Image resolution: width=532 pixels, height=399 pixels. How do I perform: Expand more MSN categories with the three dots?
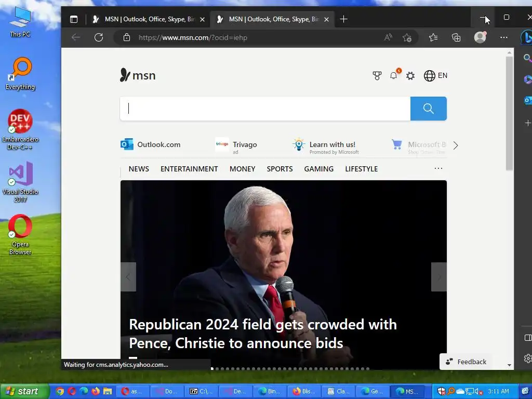[438, 168]
